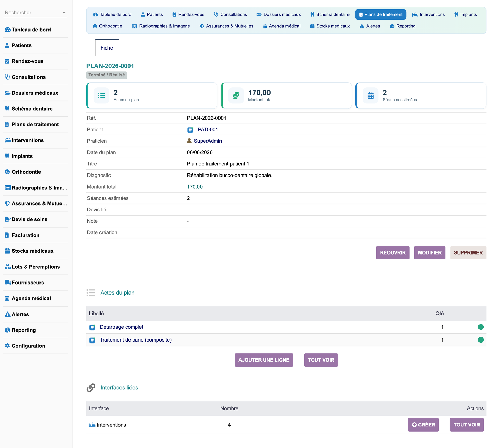The width and height of the screenshot is (499, 448).
Task: Click Implants tooth icon in sidebar
Action: click(7, 156)
